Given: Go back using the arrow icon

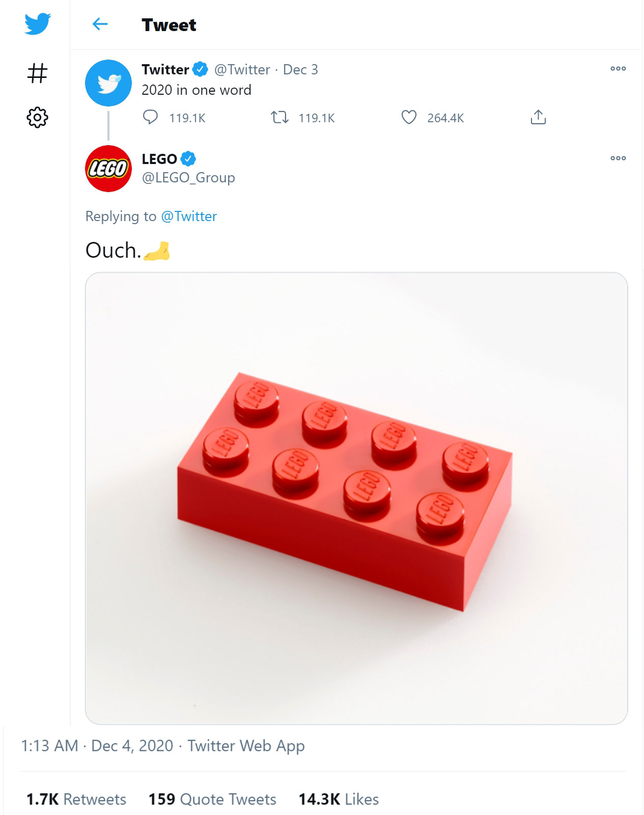Looking at the screenshot, I should (x=100, y=24).
